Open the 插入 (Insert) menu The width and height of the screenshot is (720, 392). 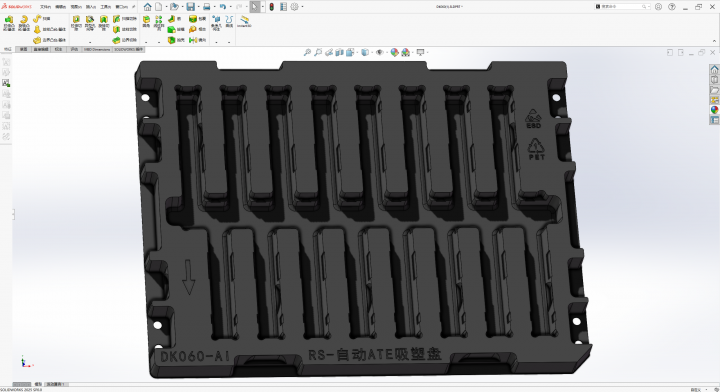pos(91,7)
